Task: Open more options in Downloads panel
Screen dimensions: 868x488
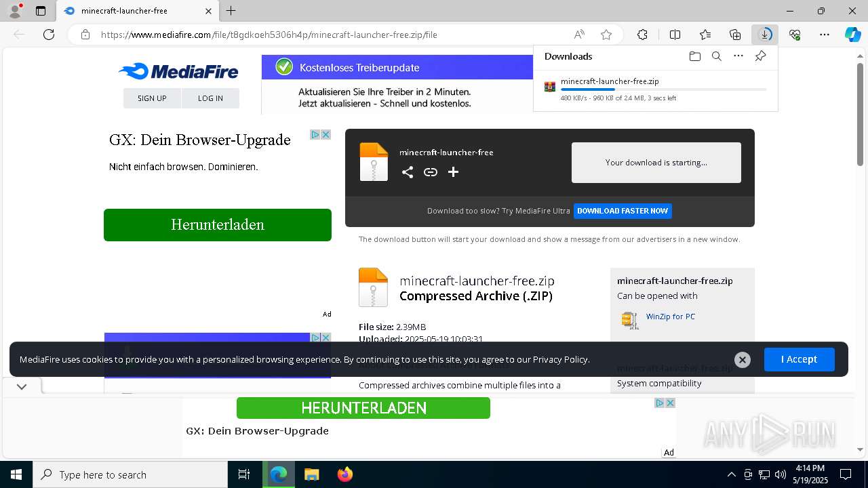Action: pyautogui.click(x=738, y=56)
